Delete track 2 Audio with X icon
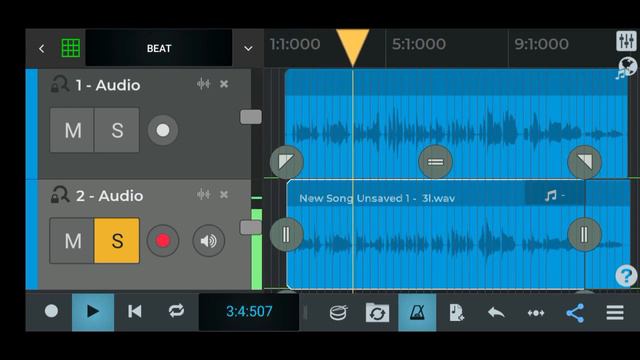Image resolution: width=640 pixels, height=360 pixels. pyautogui.click(x=224, y=195)
